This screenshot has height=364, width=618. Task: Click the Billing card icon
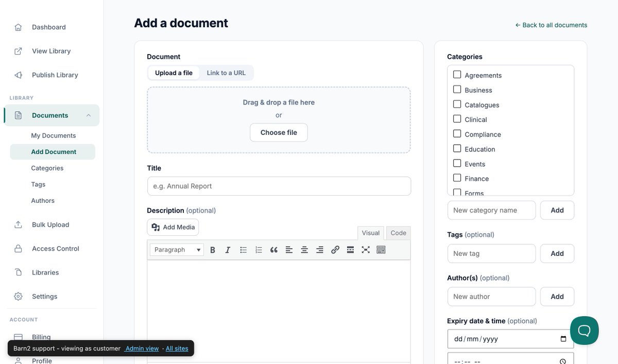tap(18, 337)
